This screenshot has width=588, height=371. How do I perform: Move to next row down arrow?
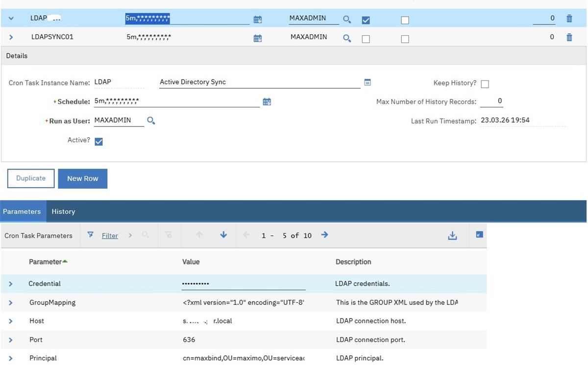223,235
